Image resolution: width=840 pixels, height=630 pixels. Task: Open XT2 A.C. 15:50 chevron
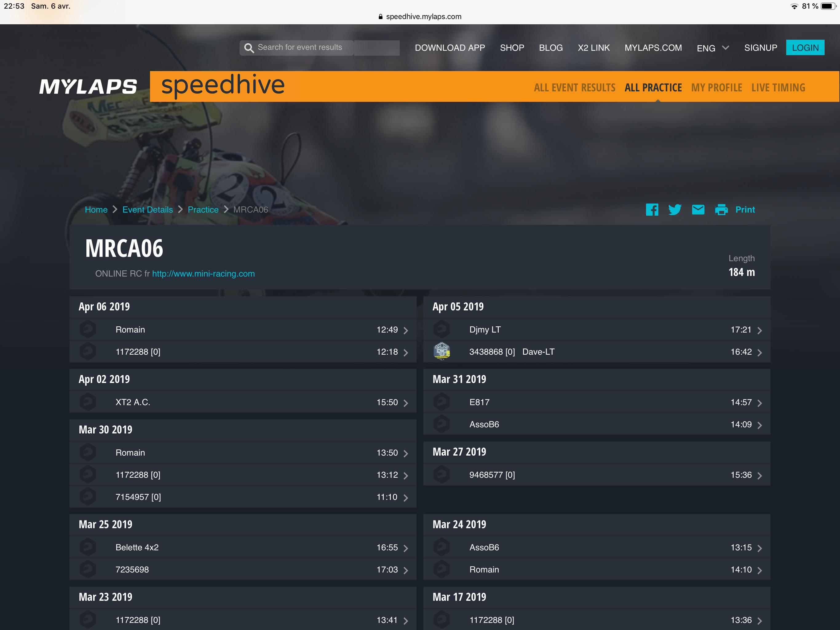pos(406,403)
